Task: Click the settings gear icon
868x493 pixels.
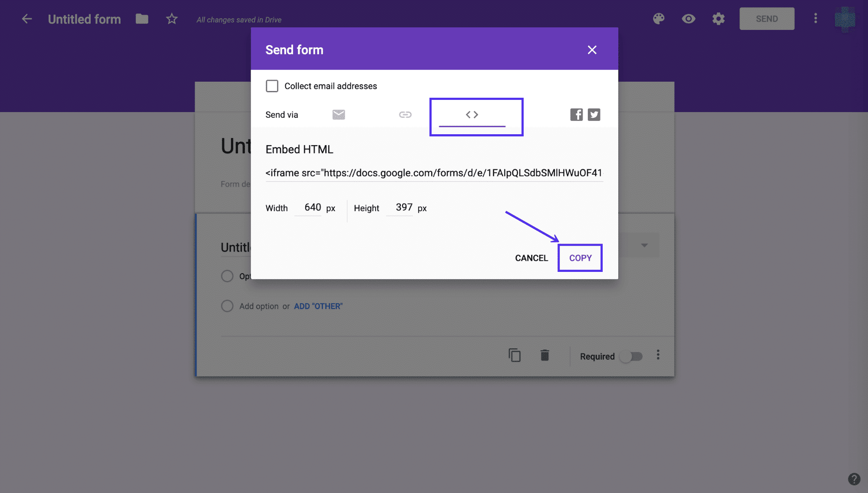Action: [x=719, y=18]
